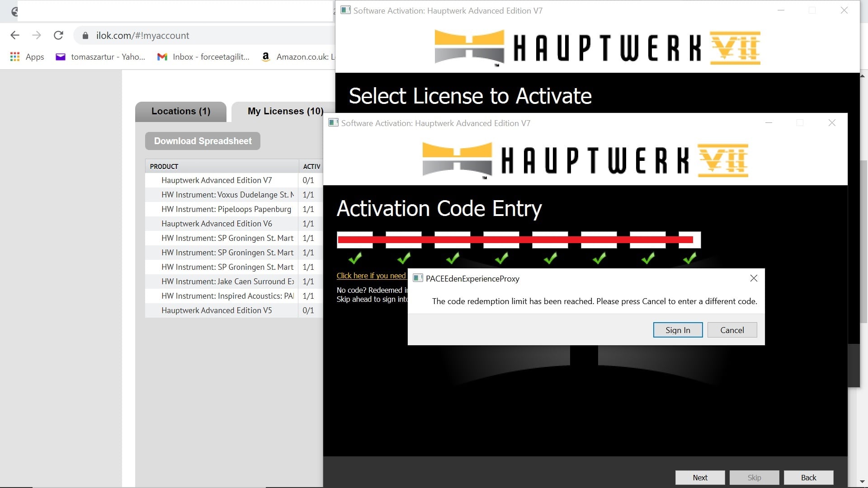Screen dimensions: 868x488
Task: Close the PACEEdenExperienceProxy dialog
Action: [754, 278]
